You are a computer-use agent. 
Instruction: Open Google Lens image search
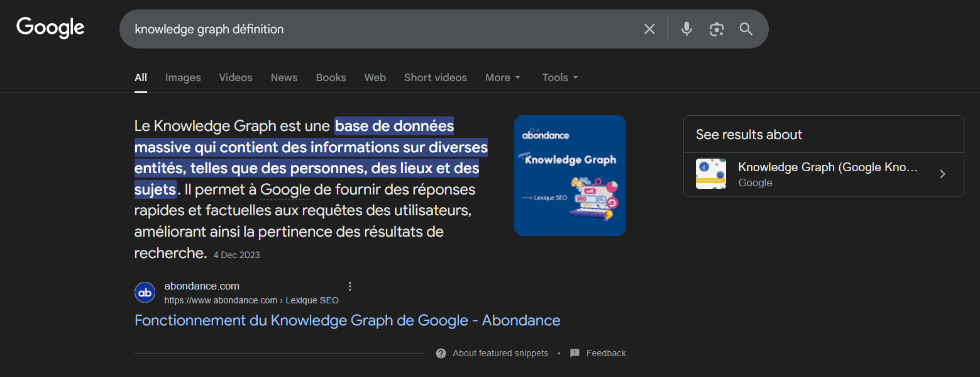pos(716,28)
